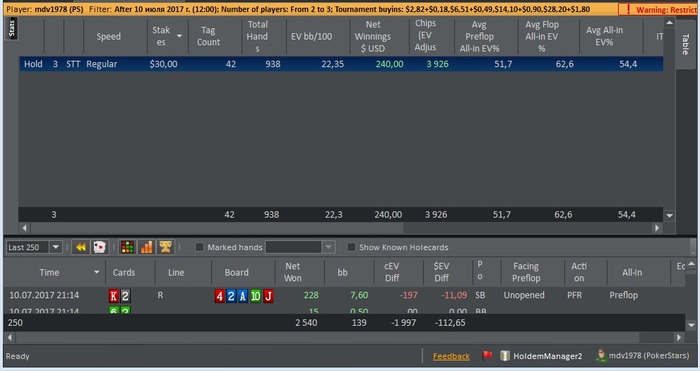Click the mdv1978 player avatar icon
Screen dimensions: 700x371
pyautogui.click(x=601, y=355)
